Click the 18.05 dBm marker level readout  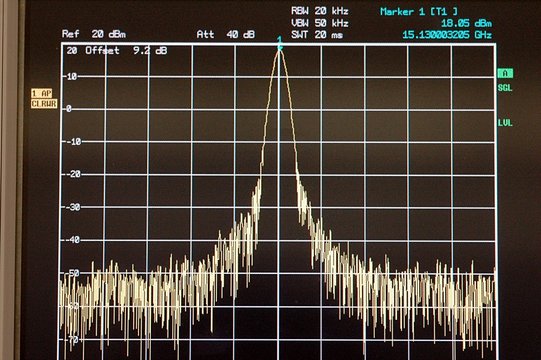(x=466, y=23)
